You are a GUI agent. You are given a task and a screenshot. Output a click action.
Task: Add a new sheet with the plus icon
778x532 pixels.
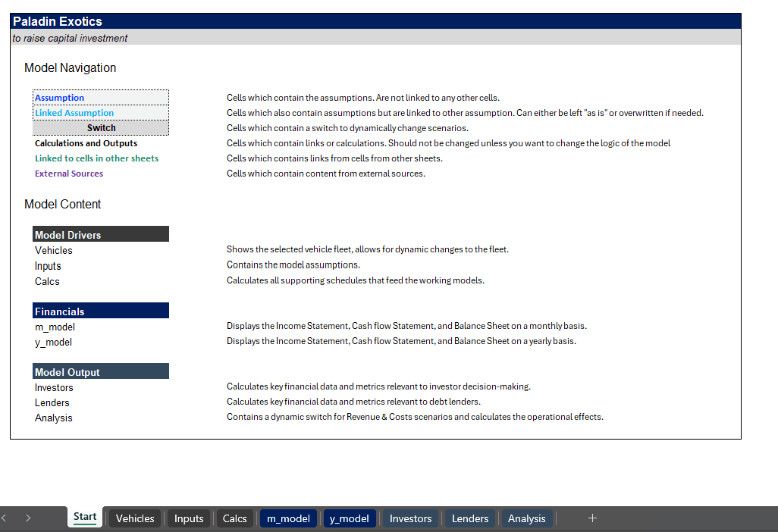click(x=592, y=518)
